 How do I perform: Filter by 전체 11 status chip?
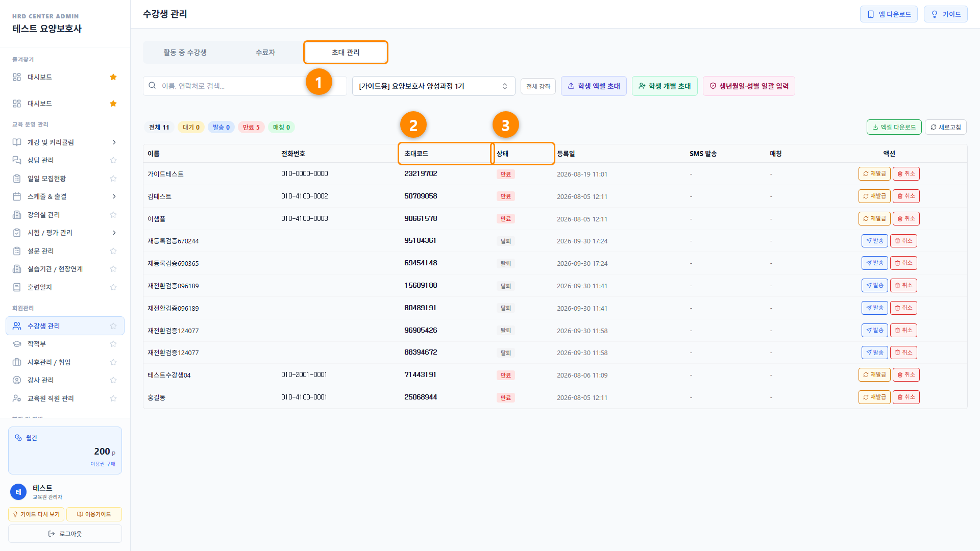[x=159, y=128]
